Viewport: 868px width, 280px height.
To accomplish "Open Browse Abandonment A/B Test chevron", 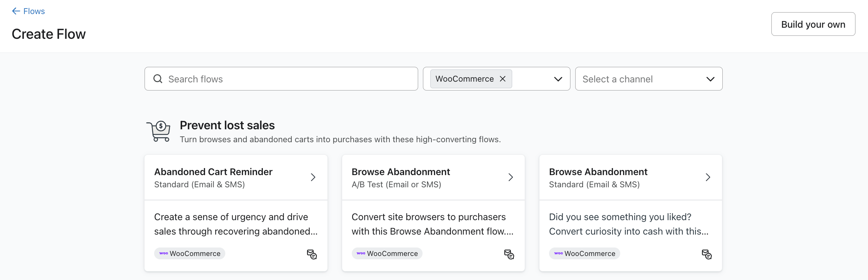I will pos(511,177).
